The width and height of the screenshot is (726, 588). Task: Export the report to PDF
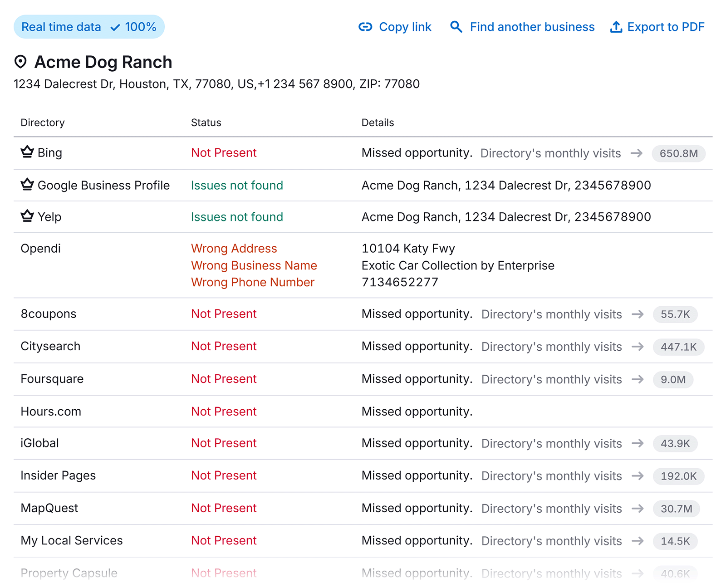pyautogui.click(x=665, y=27)
